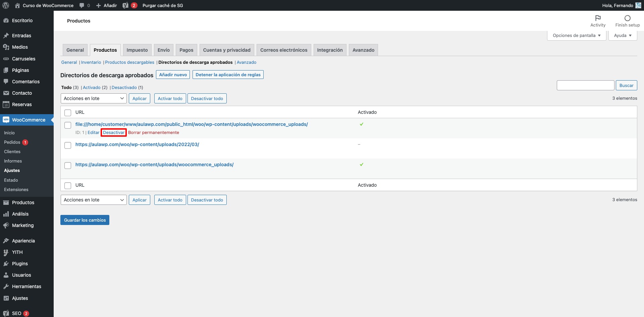Switch to the Envío settings tab
Image resolution: width=644 pixels, height=317 pixels.
click(x=163, y=50)
